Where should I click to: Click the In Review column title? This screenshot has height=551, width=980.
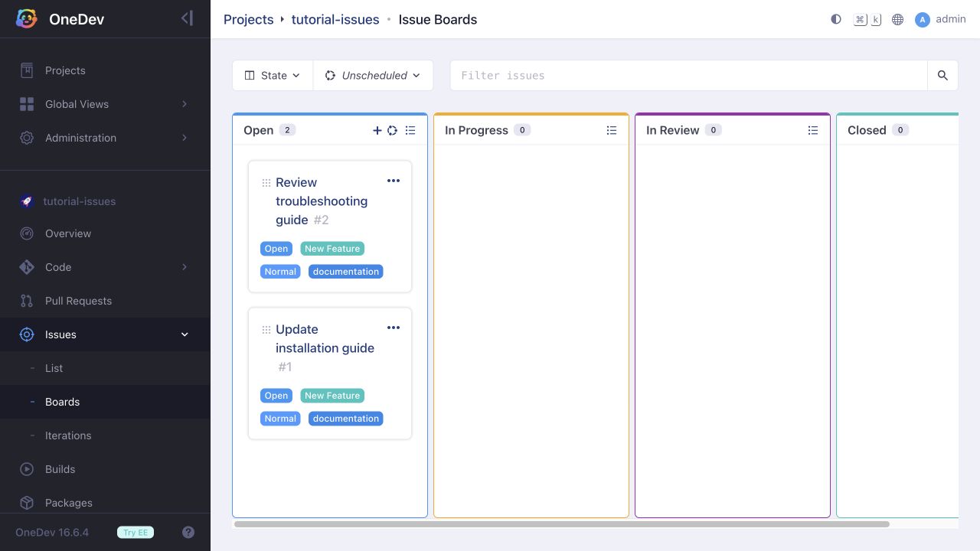672,130
